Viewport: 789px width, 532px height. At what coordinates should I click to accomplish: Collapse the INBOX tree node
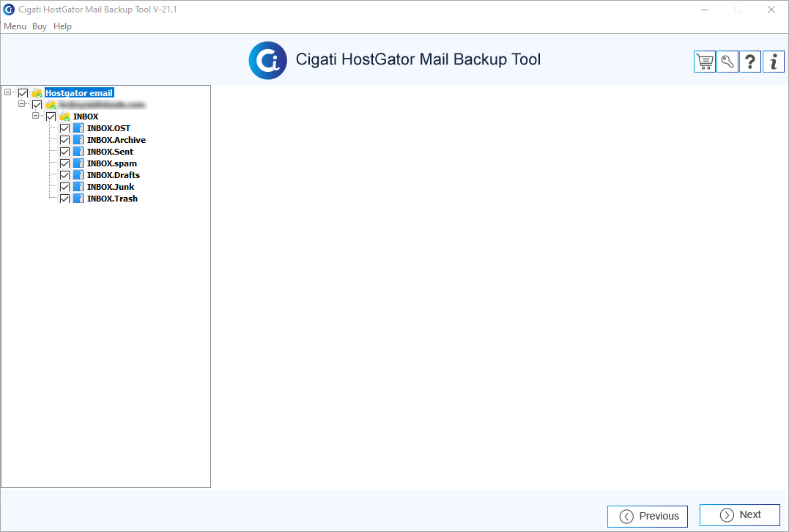coord(35,115)
